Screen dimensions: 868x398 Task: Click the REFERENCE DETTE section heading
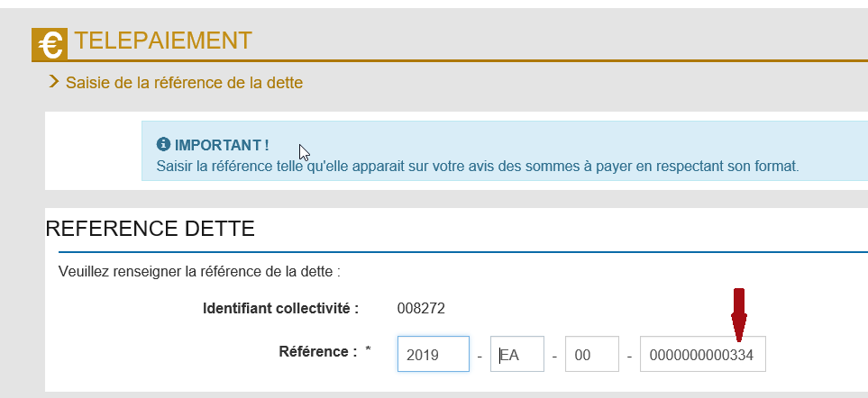[150, 229]
